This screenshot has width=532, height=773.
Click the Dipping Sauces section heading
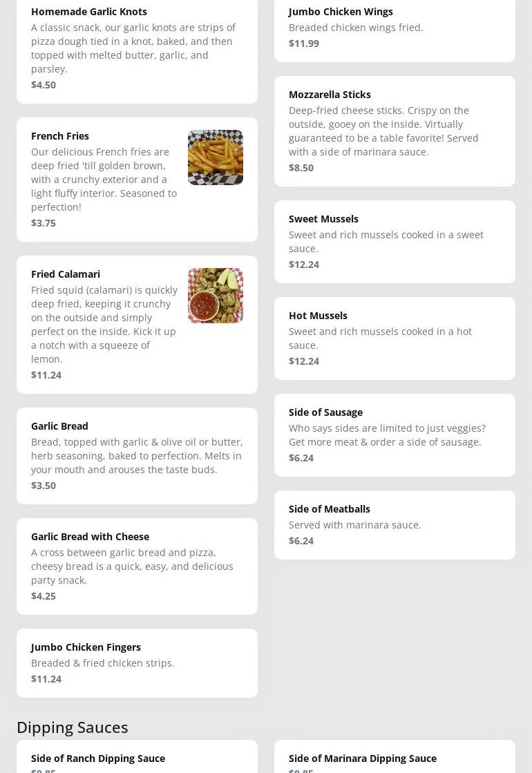[x=73, y=727]
